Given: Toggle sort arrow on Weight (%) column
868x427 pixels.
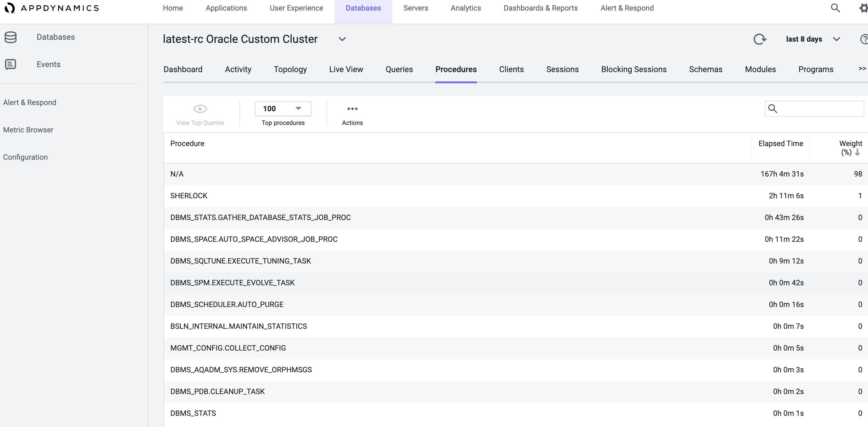Looking at the screenshot, I should [857, 152].
